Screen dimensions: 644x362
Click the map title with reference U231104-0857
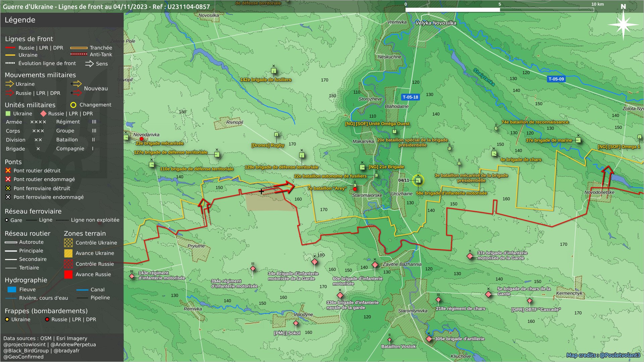point(106,7)
